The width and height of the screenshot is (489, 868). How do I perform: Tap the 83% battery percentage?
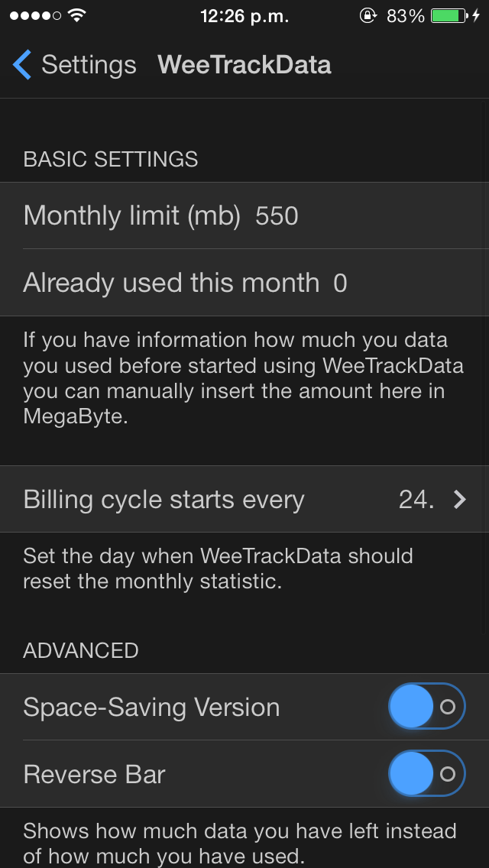coord(406,15)
